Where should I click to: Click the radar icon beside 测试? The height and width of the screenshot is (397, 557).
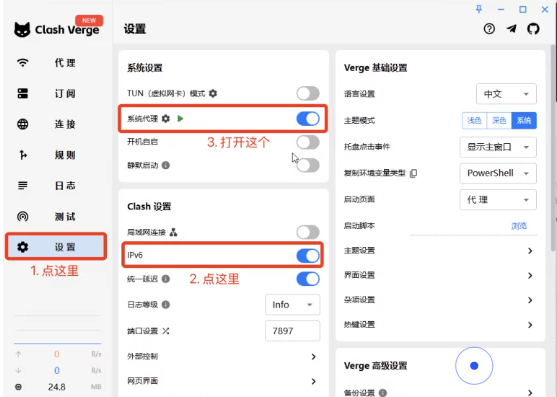click(x=23, y=217)
